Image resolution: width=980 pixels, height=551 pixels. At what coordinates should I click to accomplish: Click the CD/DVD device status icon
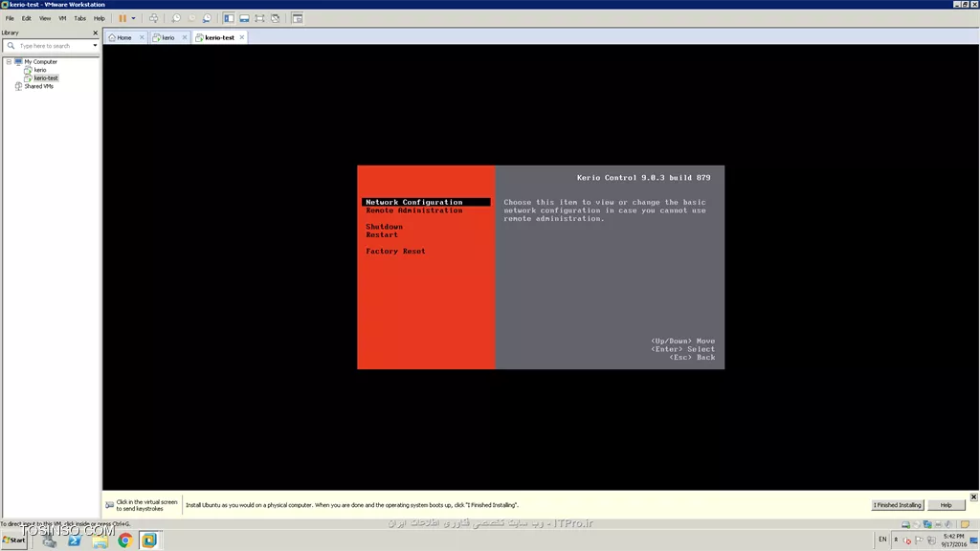(917, 524)
